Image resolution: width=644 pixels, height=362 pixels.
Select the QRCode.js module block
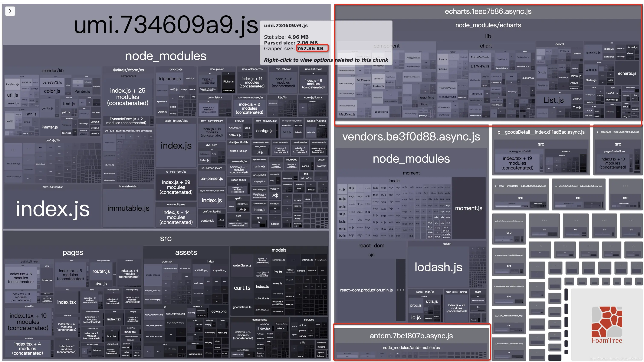pos(235,128)
